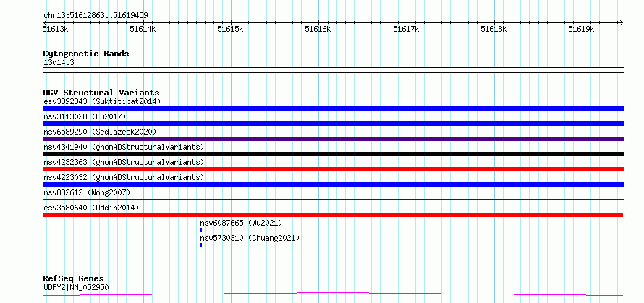Click the 51618k ruler tick label
The height and width of the screenshot is (303, 644).
(x=494, y=29)
